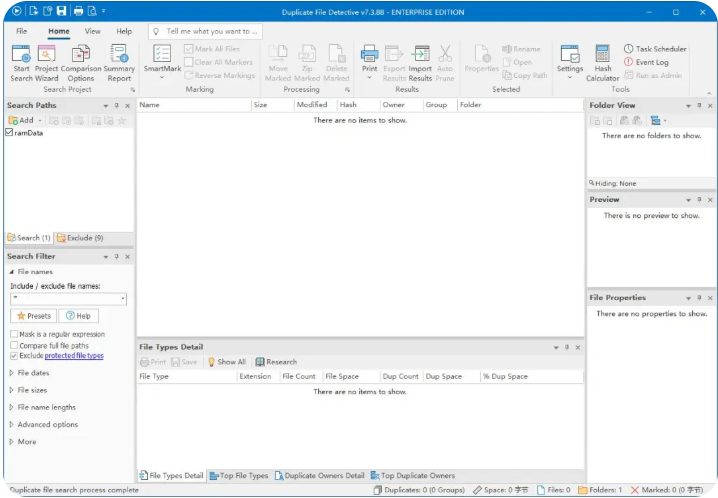Click the Presets button
The image size is (718, 498).
[x=33, y=316]
